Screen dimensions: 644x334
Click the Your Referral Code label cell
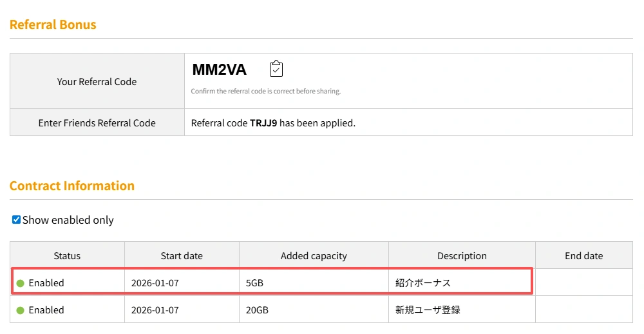97,82
